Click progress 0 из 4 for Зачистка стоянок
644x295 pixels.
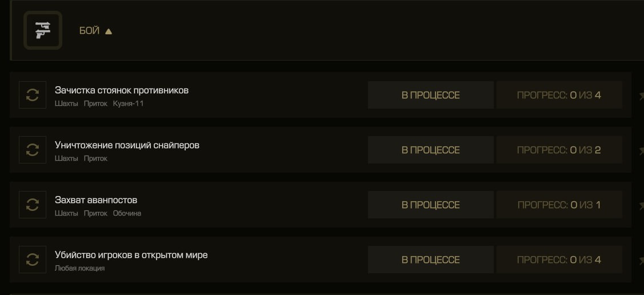pyautogui.click(x=559, y=95)
